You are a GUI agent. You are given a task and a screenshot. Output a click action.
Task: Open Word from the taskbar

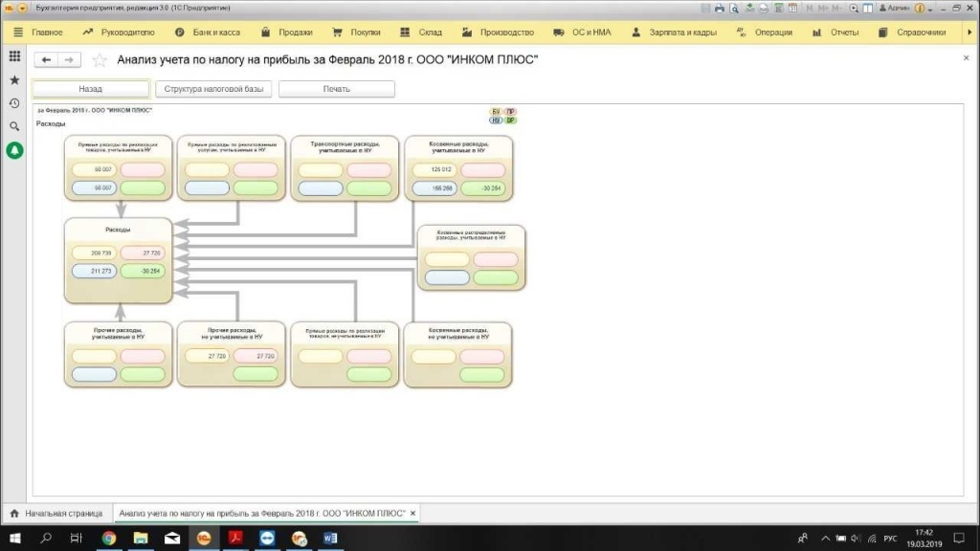[330, 538]
